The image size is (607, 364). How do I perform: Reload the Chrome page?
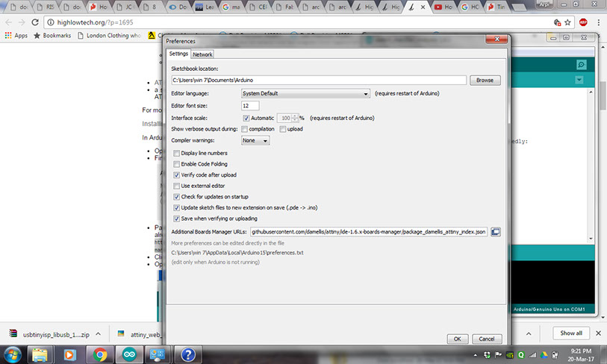tap(35, 22)
